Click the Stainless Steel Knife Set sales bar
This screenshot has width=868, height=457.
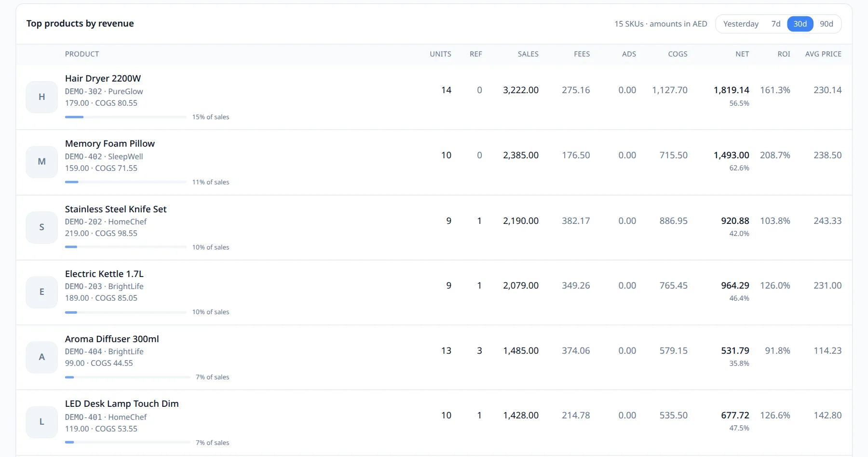coord(126,247)
